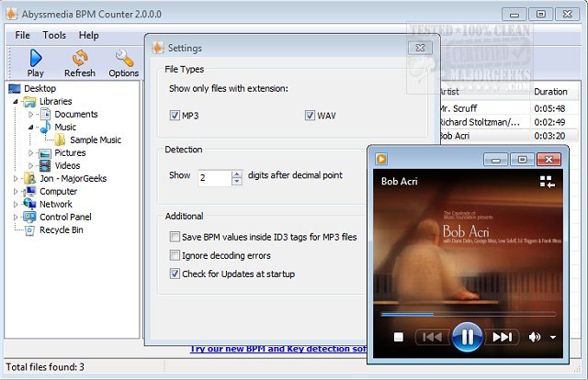The image size is (588, 380).
Task: Select the Videos library icon
Action: click(45, 165)
